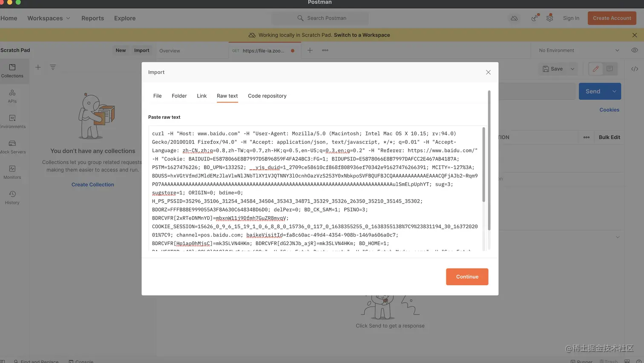Image resolution: width=644 pixels, height=363 pixels.
Task: Open the History sidebar panel
Action: point(12,197)
